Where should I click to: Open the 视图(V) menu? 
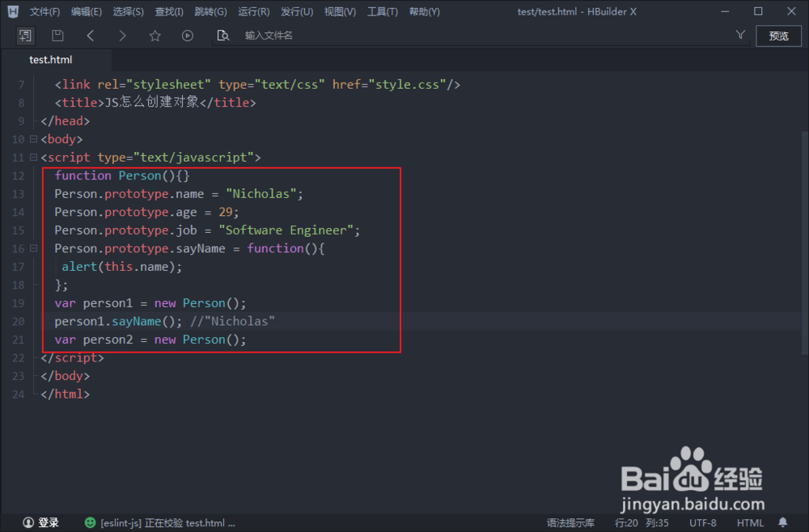click(x=340, y=11)
